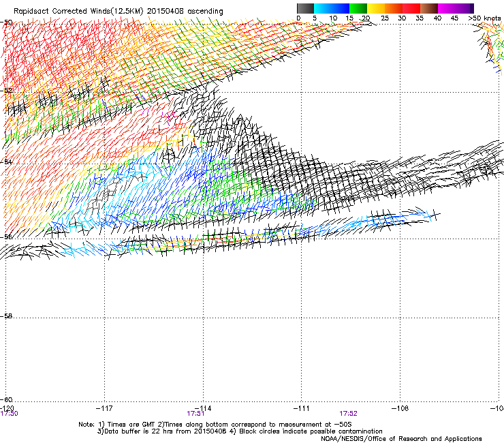This screenshot has height=443, width=504.
Task: Click the brown 35-40 knots legend swatch
Action: click(429, 8)
